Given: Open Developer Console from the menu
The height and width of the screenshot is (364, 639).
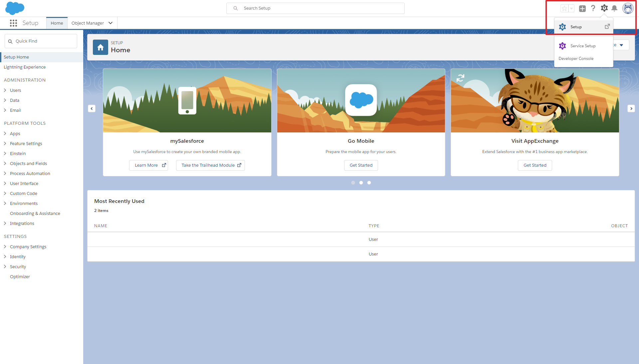Looking at the screenshot, I should coord(576,59).
